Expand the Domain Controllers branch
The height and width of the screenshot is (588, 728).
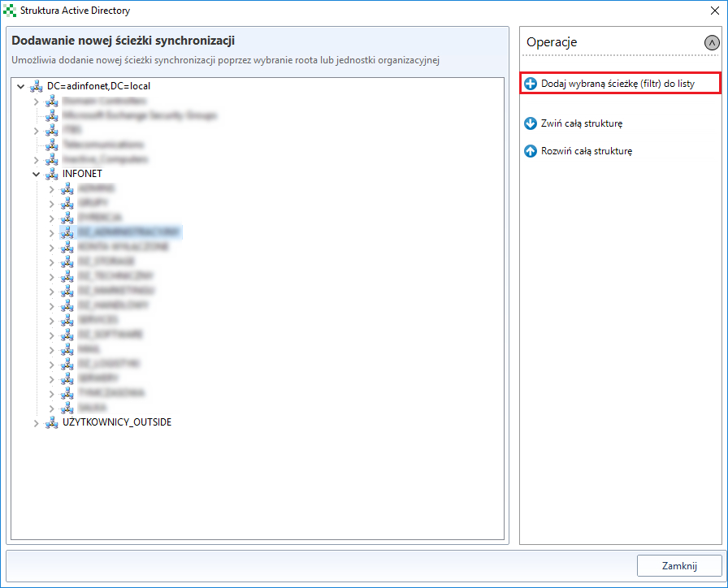[x=36, y=101]
